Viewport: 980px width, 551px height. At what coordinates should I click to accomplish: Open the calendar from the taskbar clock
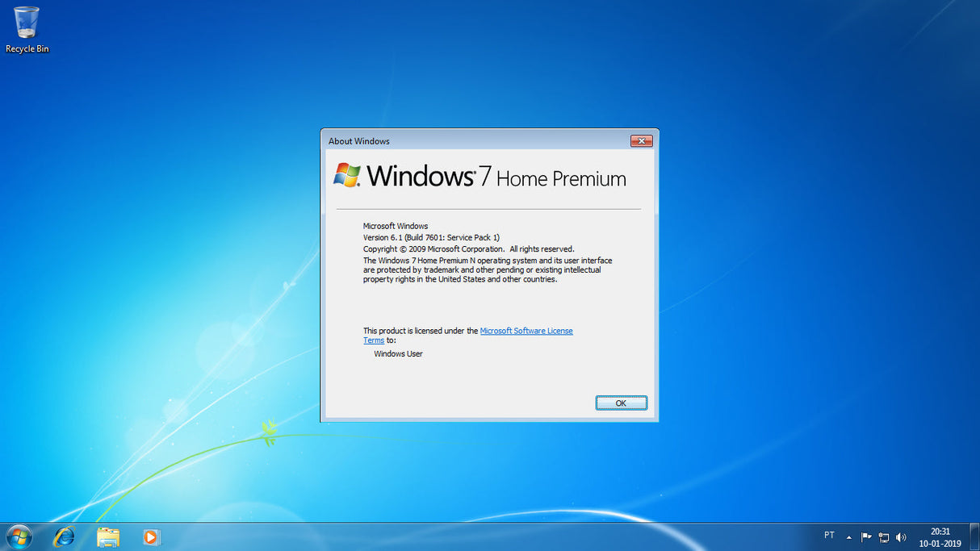(x=939, y=536)
